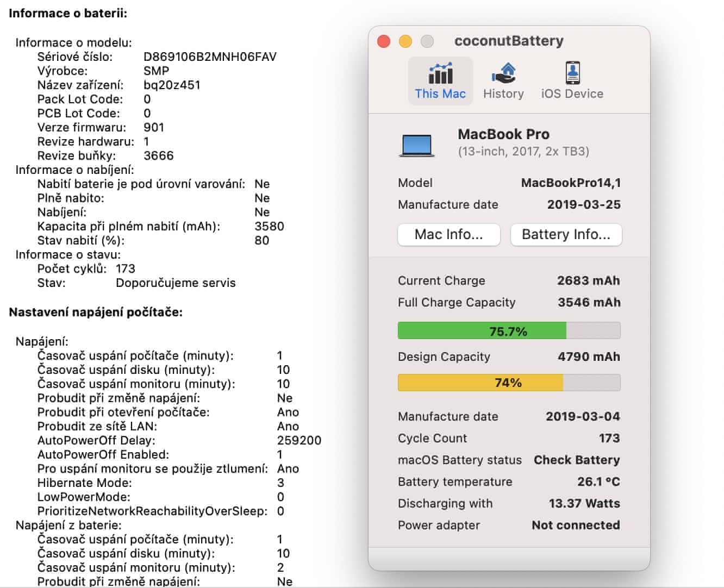Click the This Mac bar chart icon

[x=440, y=73]
